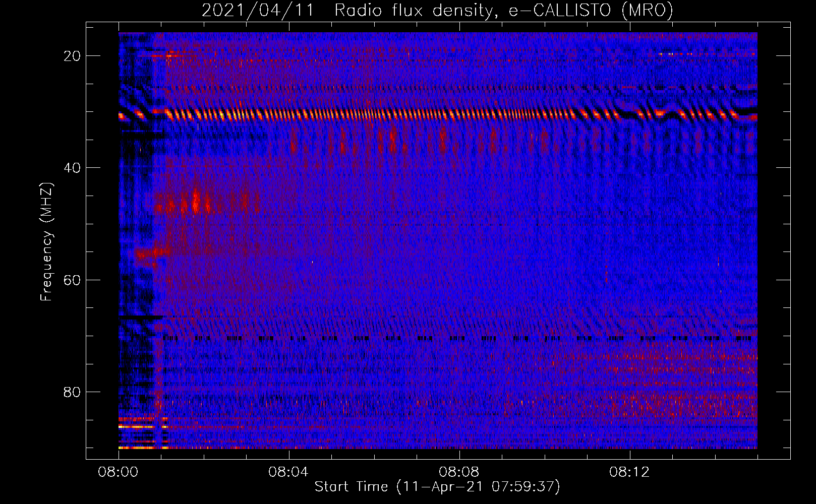Click the 08:08 time tick label

tap(459, 472)
